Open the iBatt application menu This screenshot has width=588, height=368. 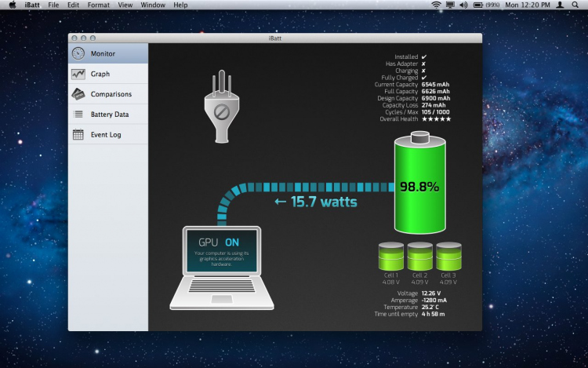tap(32, 5)
